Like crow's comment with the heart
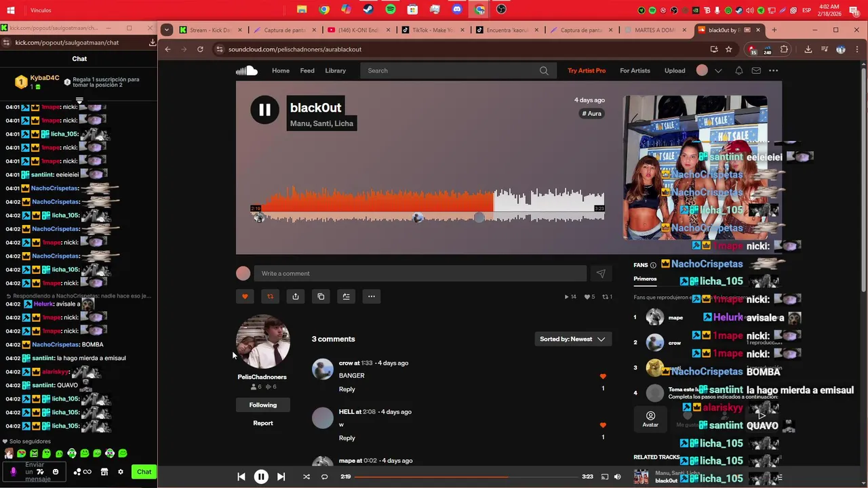The width and height of the screenshot is (868, 488). tap(603, 376)
